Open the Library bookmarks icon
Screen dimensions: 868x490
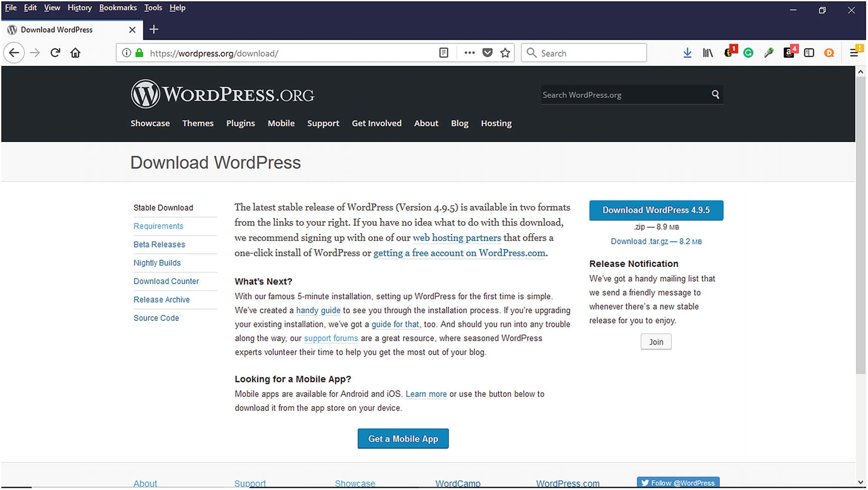coord(708,53)
